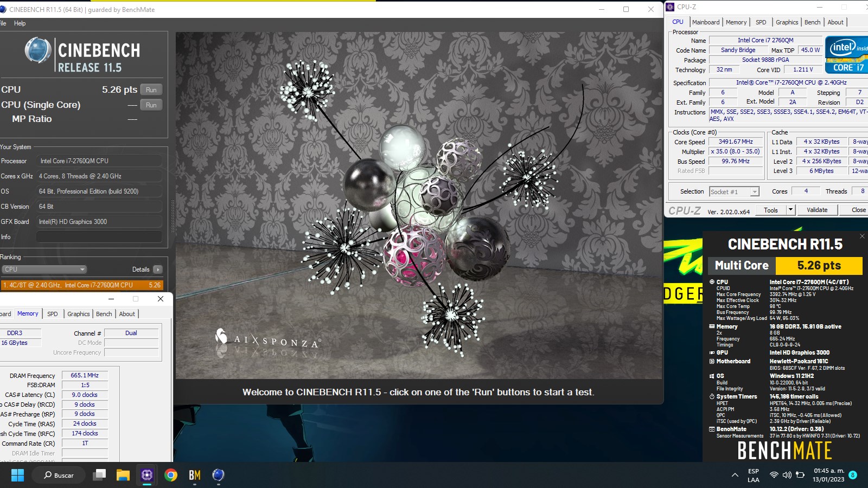Open Graphics tab in top CPU-Z window
The width and height of the screenshot is (868, 488).
pyautogui.click(x=787, y=22)
